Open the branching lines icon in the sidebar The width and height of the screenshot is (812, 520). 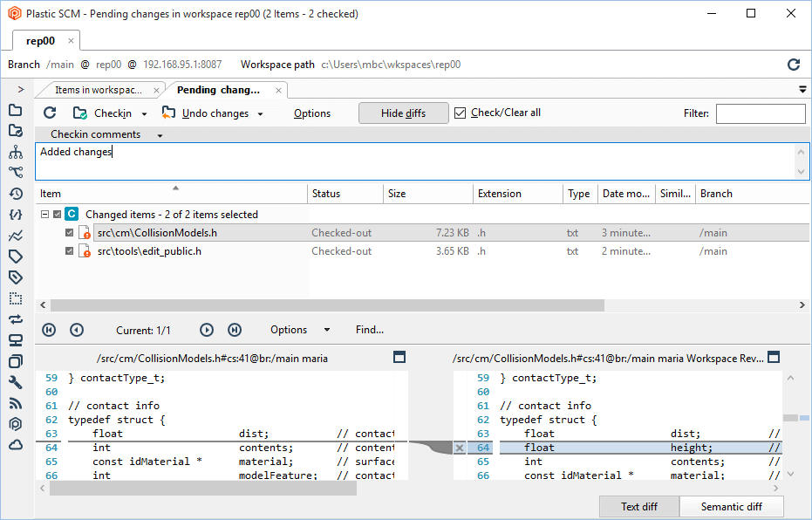click(16, 172)
